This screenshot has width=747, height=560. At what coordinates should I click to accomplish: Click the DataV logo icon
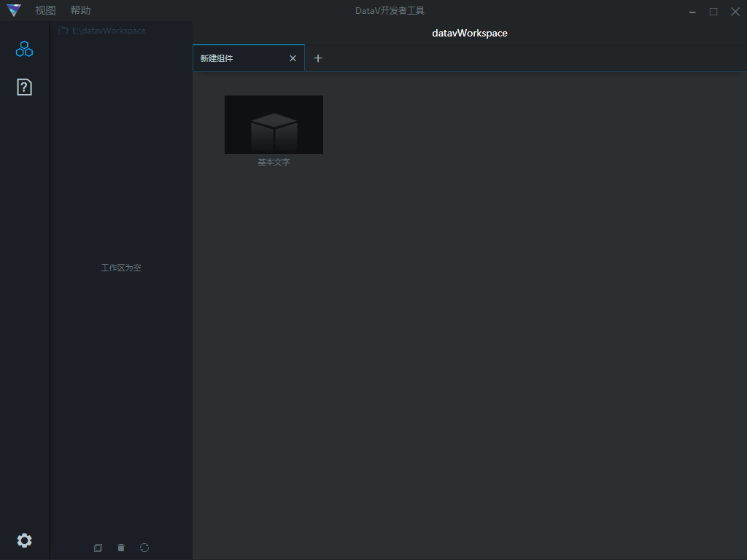14,10
